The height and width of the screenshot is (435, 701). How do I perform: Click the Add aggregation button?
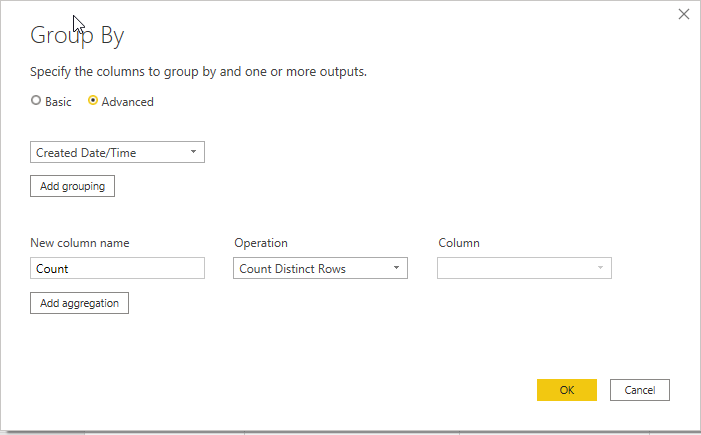[x=79, y=303]
